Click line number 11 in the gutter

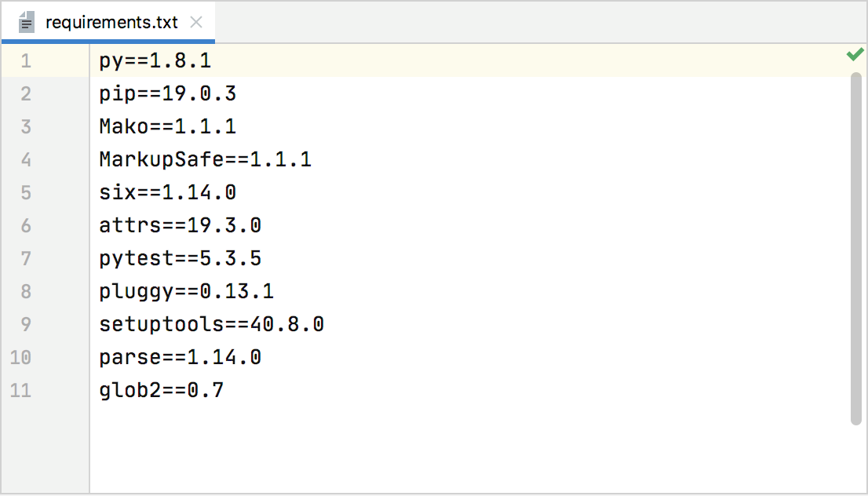coord(20,390)
